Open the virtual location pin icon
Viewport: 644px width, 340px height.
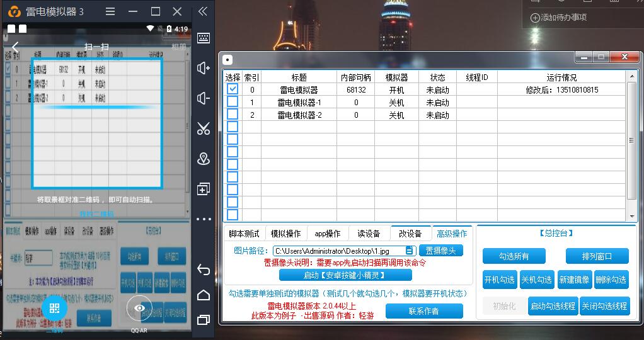(x=204, y=159)
